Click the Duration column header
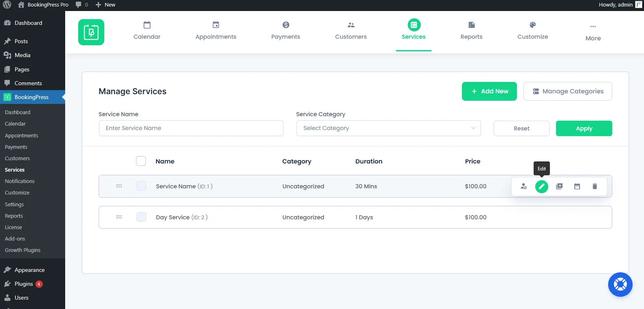The image size is (644, 309). 369,161
